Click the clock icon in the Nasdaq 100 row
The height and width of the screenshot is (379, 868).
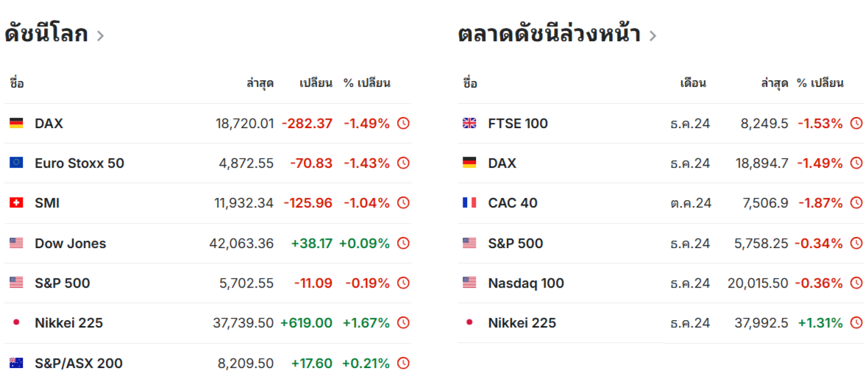click(x=856, y=283)
